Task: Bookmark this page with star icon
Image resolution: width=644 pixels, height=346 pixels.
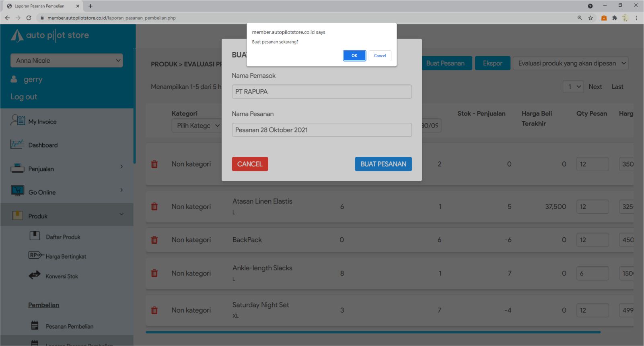Action: point(591,18)
